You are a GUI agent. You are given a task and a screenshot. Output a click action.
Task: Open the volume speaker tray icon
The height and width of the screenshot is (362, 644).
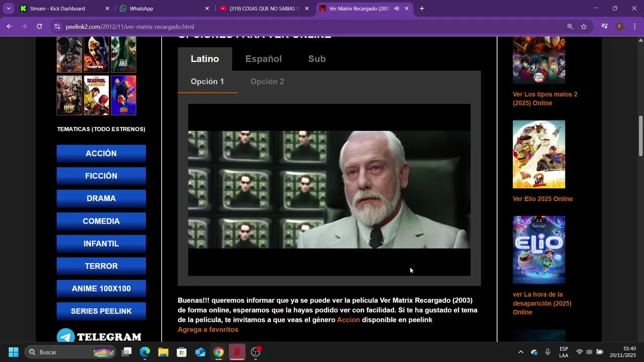pyautogui.click(x=589, y=352)
